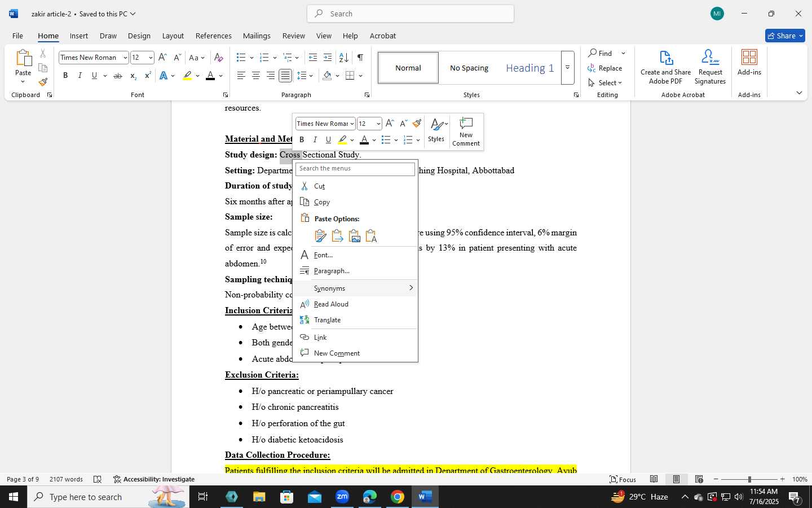Apply subscript formatting
Screen dimensions: 812x508
coord(133,76)
